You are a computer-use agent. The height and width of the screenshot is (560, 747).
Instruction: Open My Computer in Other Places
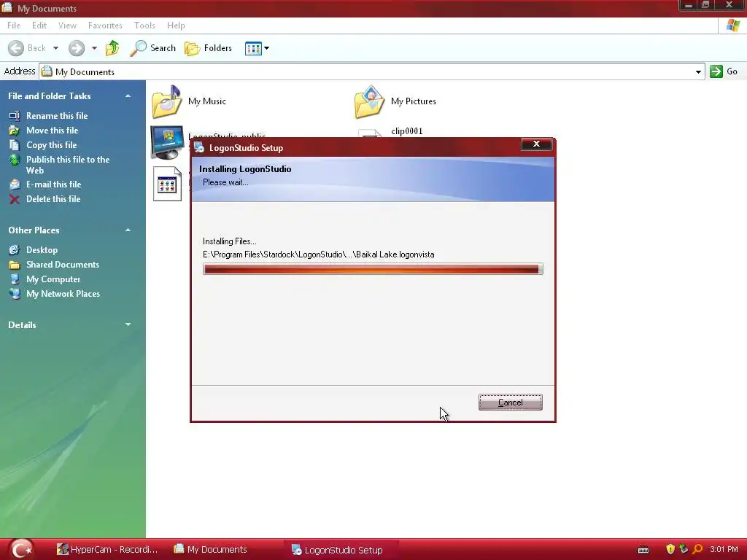click(53, 279)
